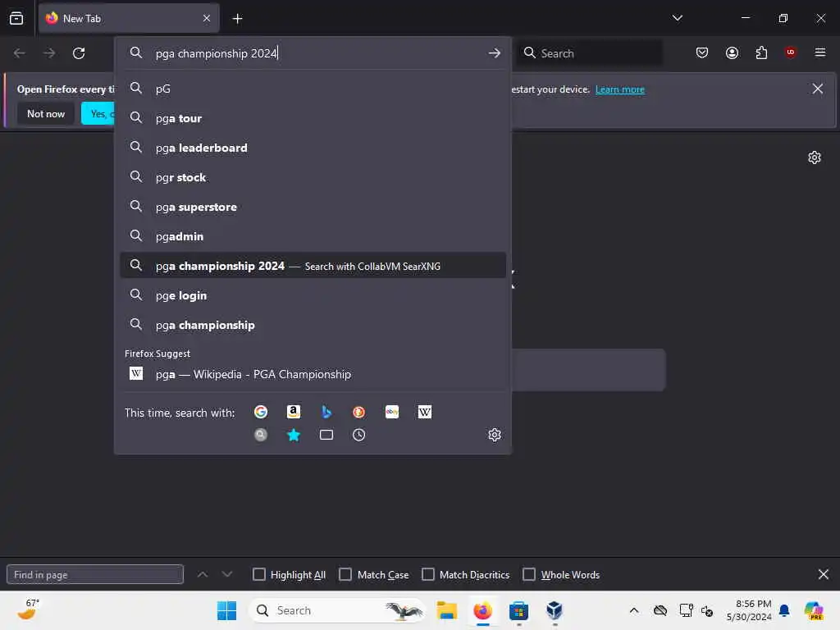Jump to the next find match
This screenshot has height=630, width=840.
coord(227,574)
